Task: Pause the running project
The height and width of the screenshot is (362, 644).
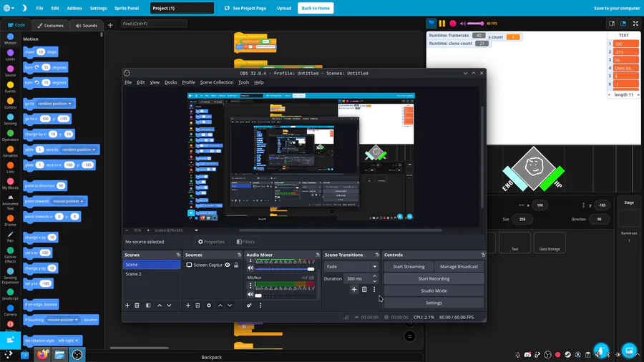Action: click(x=442, y=24)
